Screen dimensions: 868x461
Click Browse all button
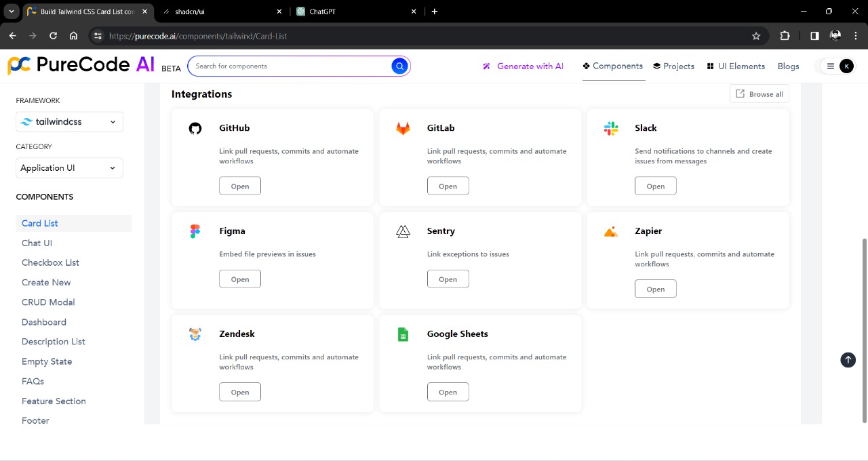pos(759,94)
